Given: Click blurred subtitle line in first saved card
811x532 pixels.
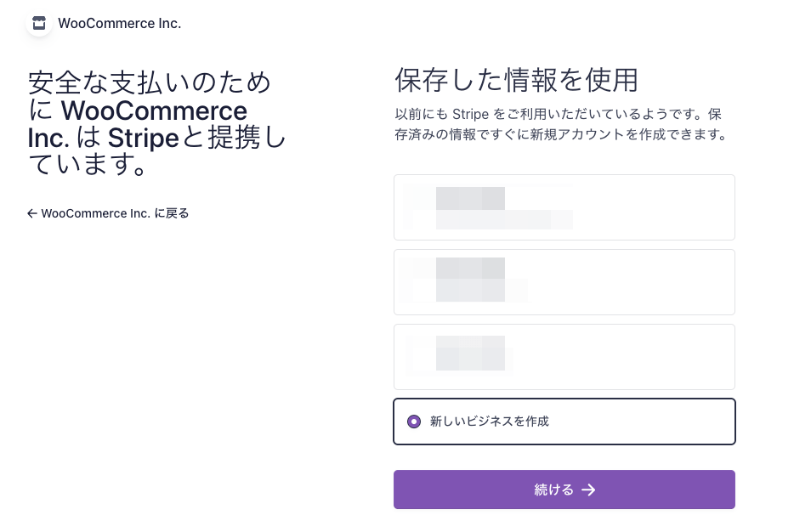Looking at the screenshot, I should pos(503,220).
